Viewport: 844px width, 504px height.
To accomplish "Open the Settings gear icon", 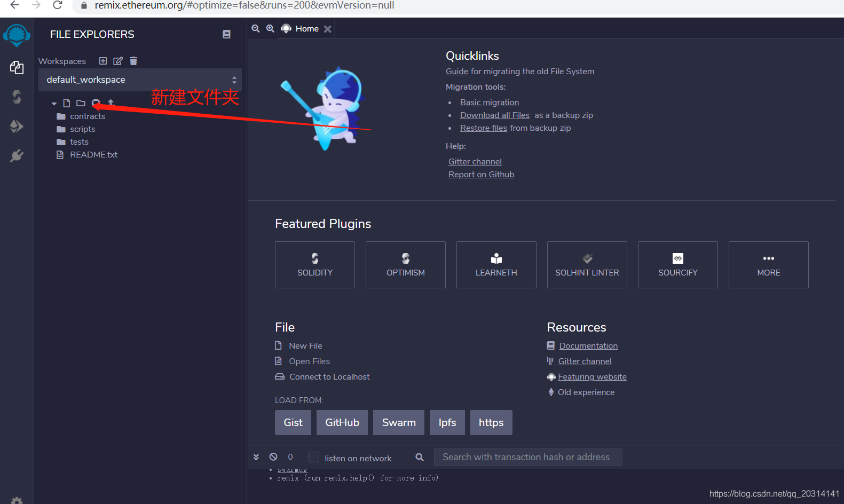I will 17,500.
